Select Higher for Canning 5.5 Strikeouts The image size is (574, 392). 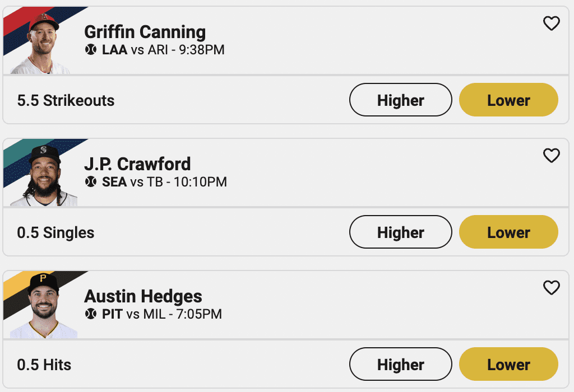click(400, 101)
